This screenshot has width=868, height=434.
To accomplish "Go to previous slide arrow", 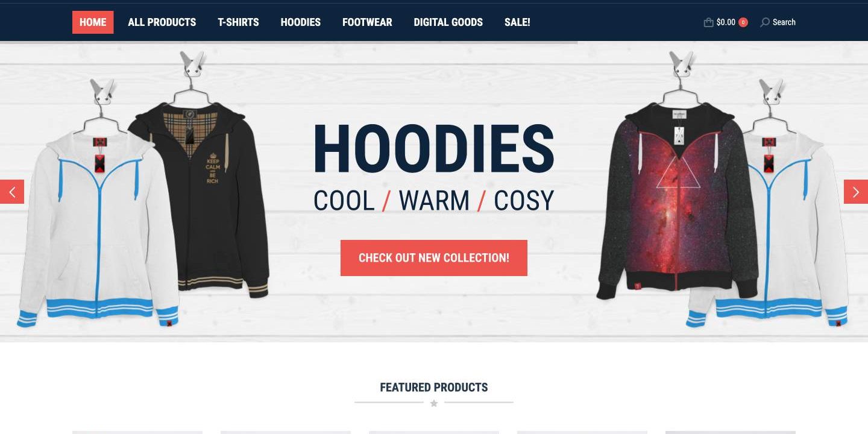I will 12,192.
